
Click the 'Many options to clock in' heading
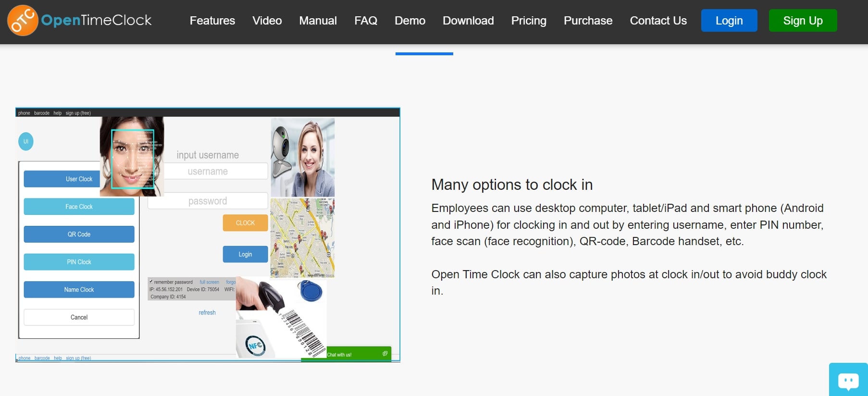click(512, 185)
